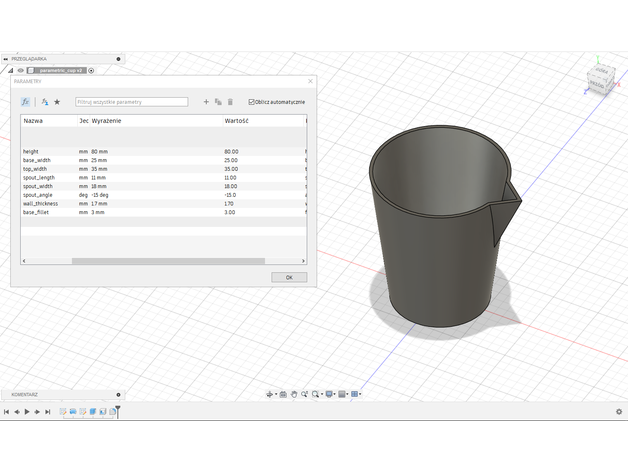This screenshot has width=628, height=472.
Task: Click the plus icon to add parameter
Action: pyautogui.click(x=207, y=102)
